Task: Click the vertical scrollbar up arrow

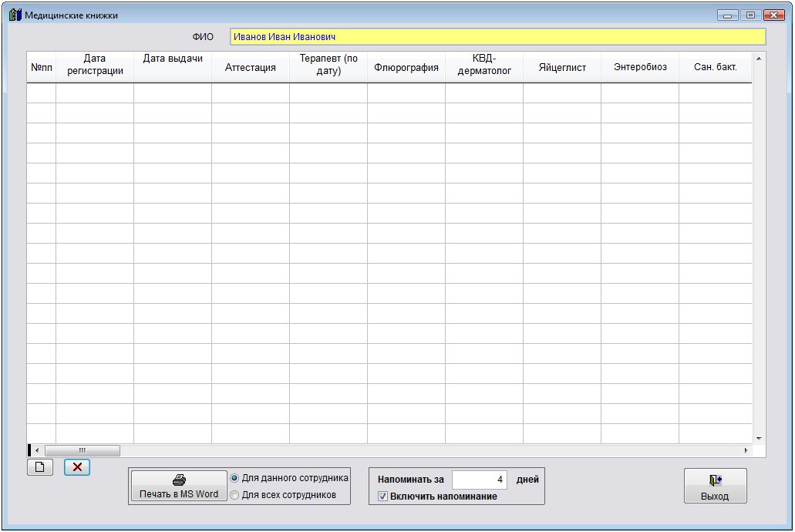Action: point(759,59)
